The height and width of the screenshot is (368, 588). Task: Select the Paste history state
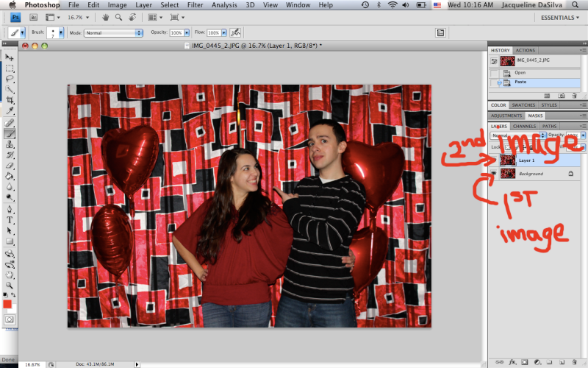point(535,82)
